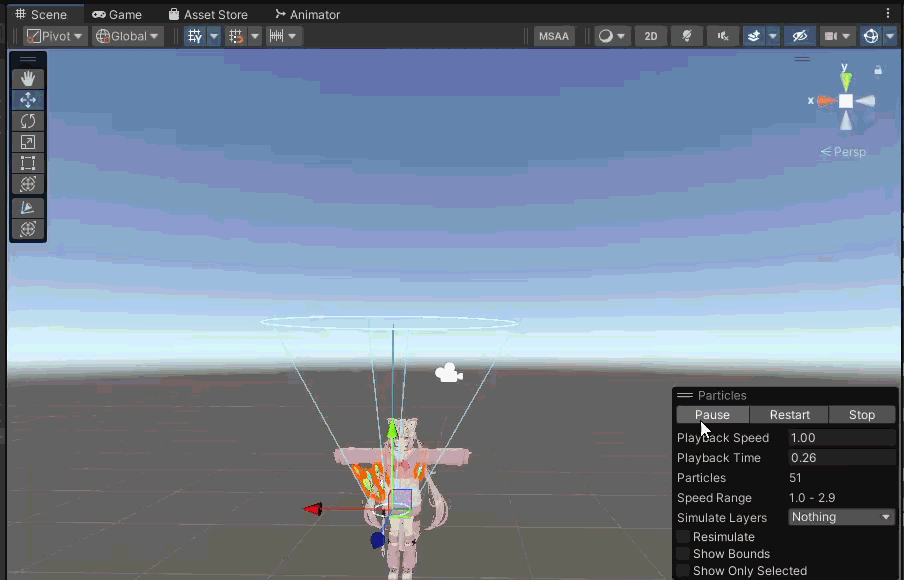This screenshot has height=580, width=904.
Task: Select the Rotate tool
Action: 28,121
